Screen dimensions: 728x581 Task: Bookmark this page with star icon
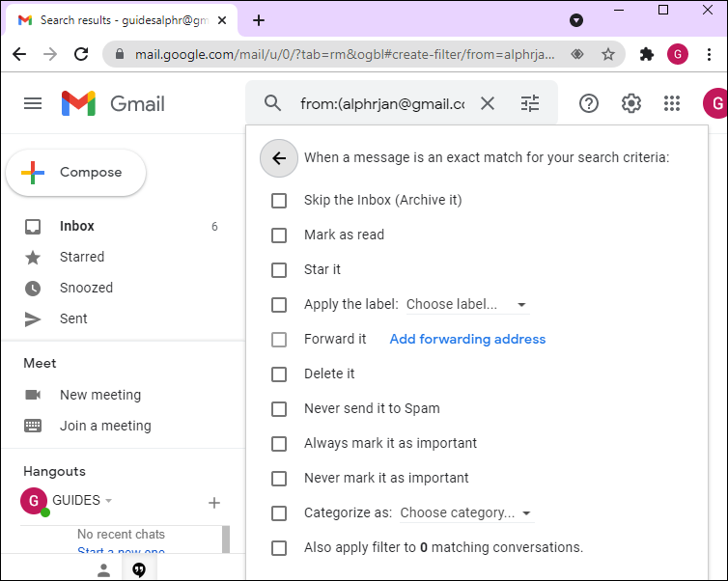click(608, 54)
